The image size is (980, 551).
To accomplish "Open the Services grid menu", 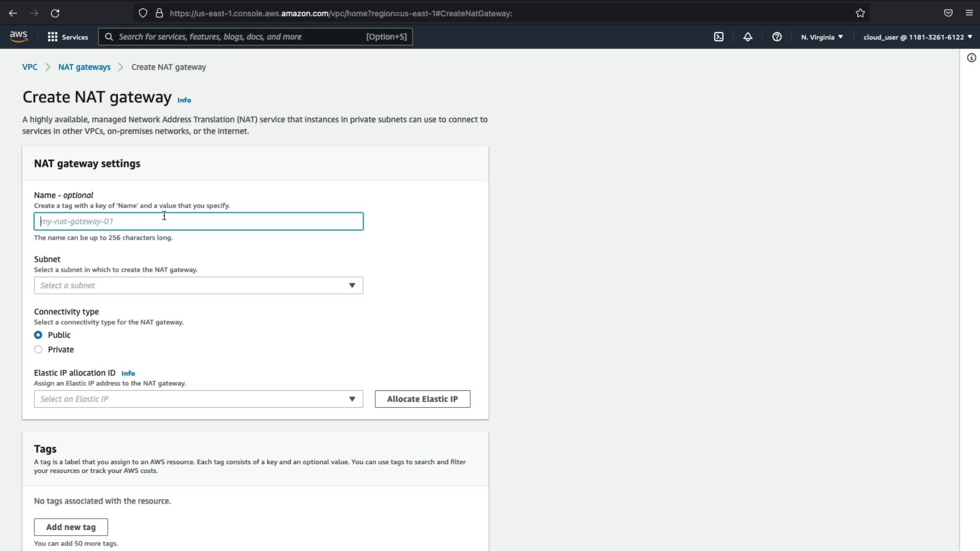I will (68, 37).
